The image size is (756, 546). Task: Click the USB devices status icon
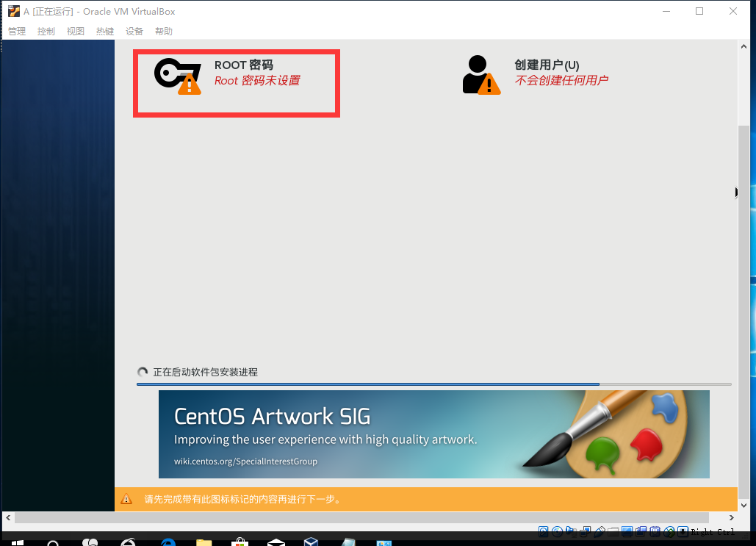[x=600, y=531]
